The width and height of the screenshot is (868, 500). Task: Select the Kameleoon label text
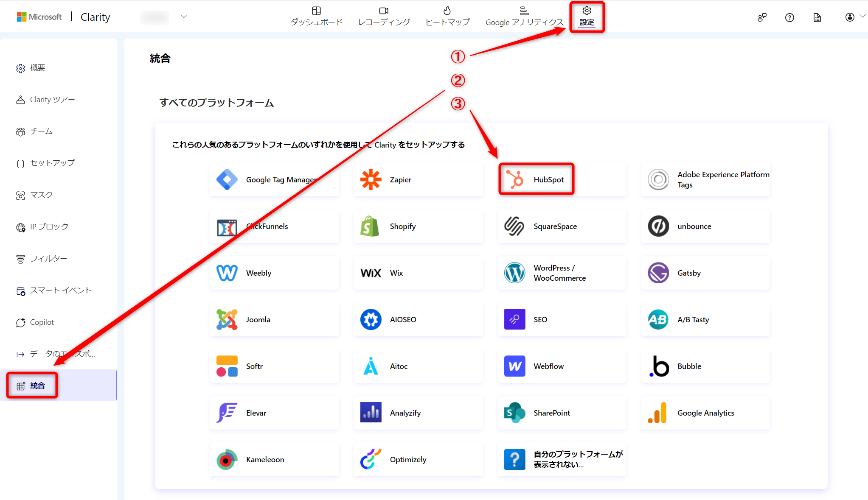pyautogui.click(x=265, y=459)
